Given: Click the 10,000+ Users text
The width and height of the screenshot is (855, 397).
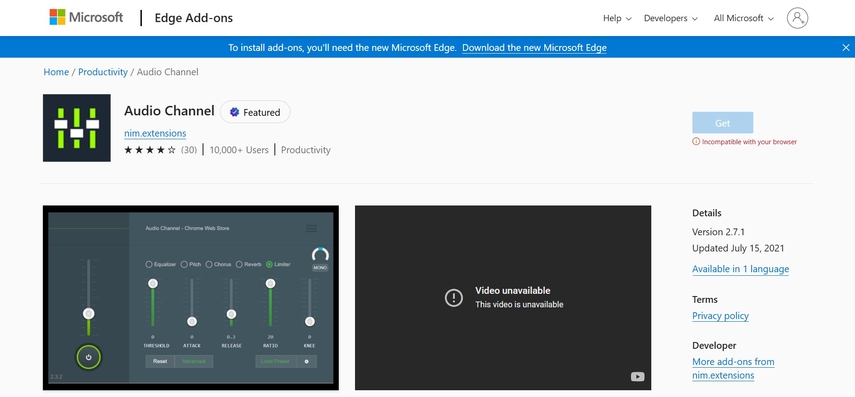Looking at the screenshot, I should 239,150.
